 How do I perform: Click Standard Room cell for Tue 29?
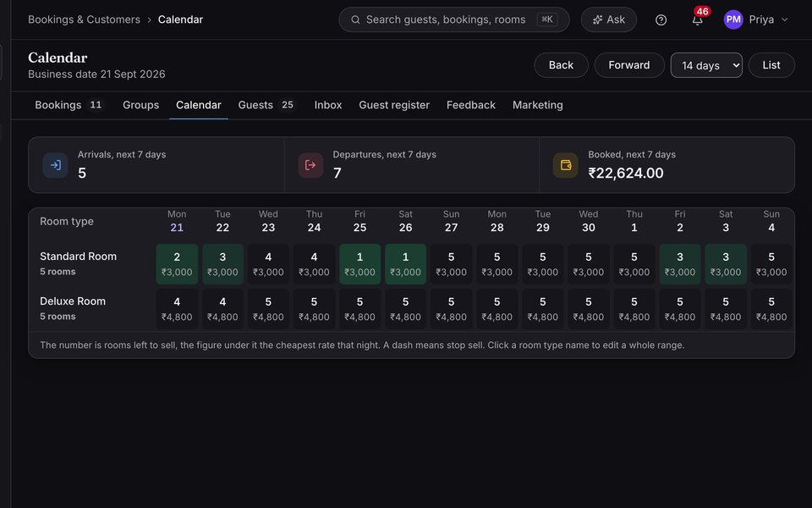(543, 264)
